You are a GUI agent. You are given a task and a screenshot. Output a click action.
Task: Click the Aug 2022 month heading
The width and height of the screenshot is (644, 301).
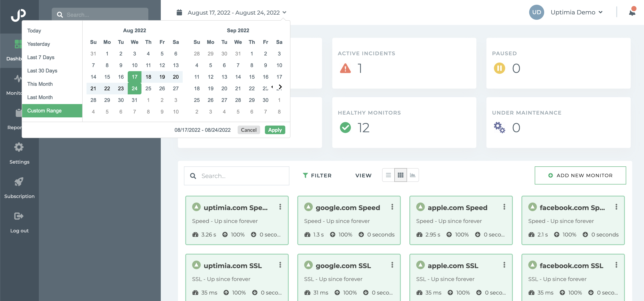(135, 30)
